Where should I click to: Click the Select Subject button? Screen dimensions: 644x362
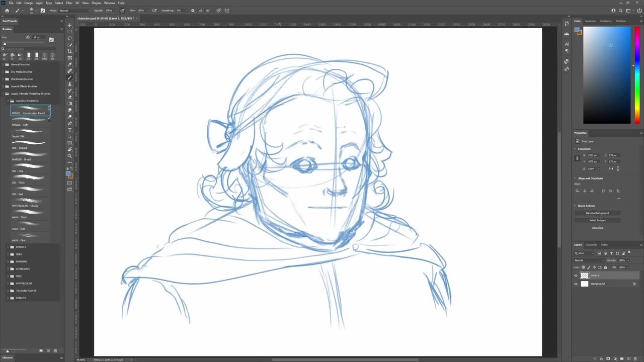coord(597,220)
